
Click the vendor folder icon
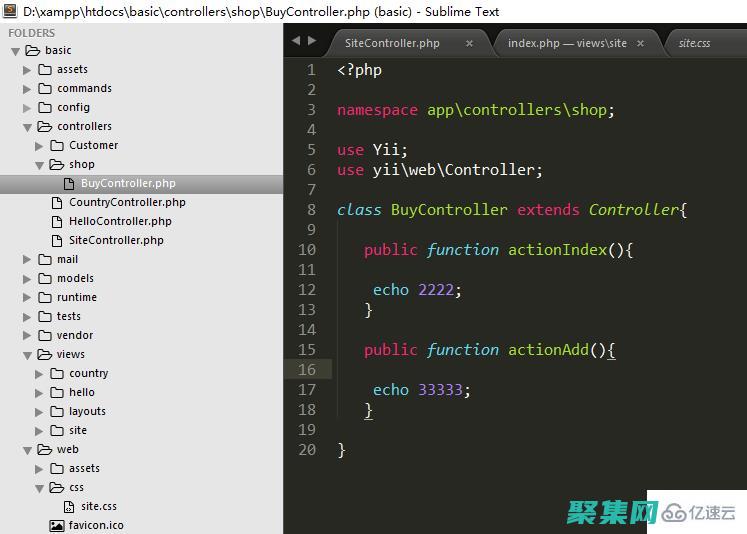pyautogui.click(x=45, y=335)
